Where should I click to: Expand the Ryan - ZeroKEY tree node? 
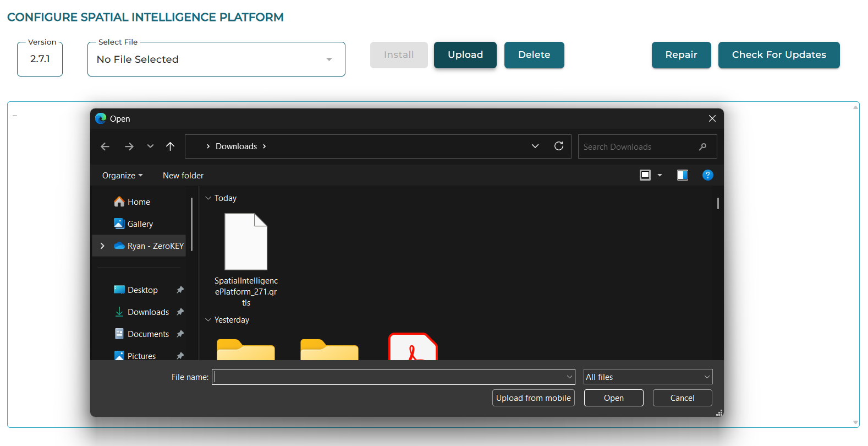pyautogui.click(x=102, y=246)
